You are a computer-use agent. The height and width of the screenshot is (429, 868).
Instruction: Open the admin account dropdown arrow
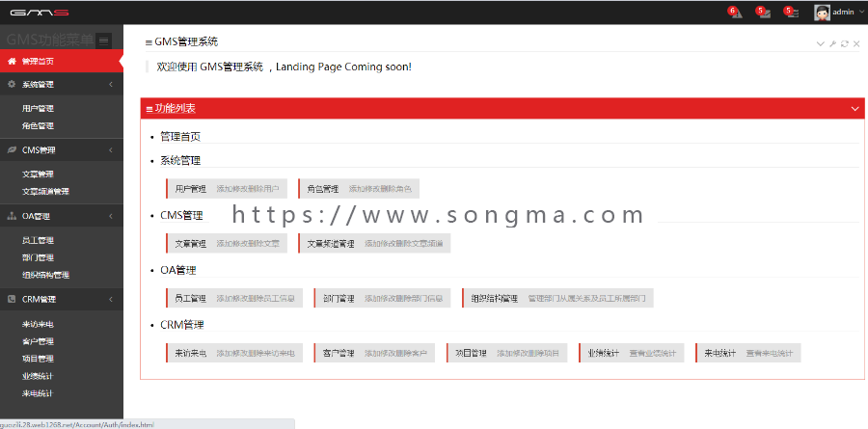click(861, 13)
